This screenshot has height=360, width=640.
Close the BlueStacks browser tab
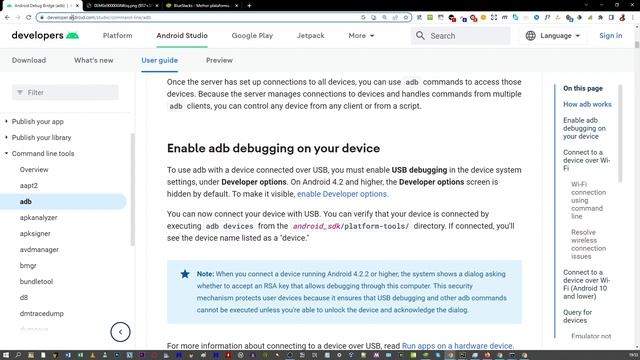tap(237, 6)
